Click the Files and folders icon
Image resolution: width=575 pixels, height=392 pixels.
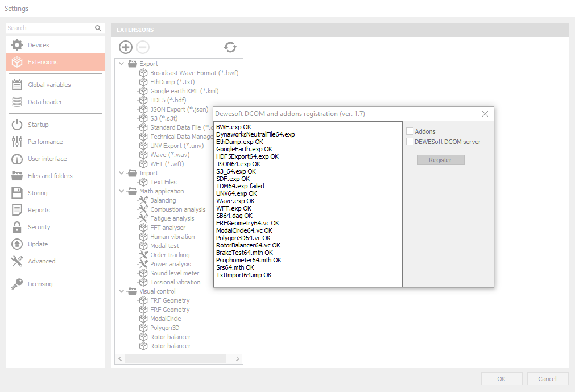17,176
